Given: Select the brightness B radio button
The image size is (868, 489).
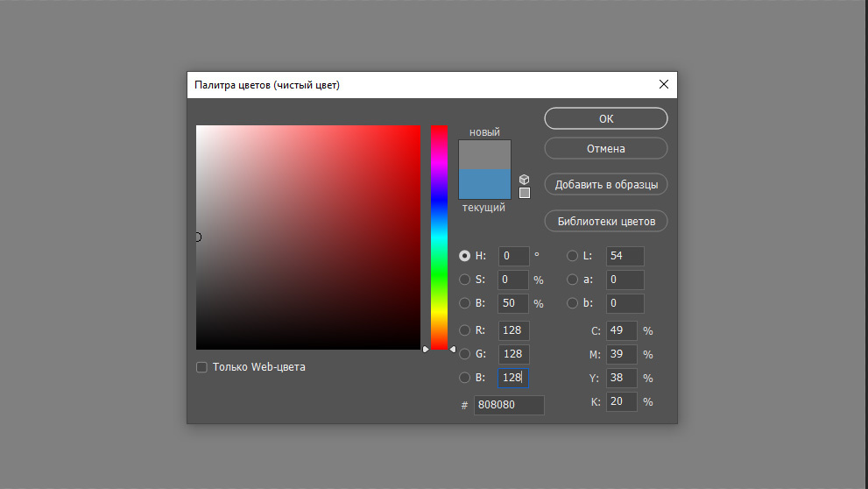Looking at the screenshot, I should (x=464, y=303).
